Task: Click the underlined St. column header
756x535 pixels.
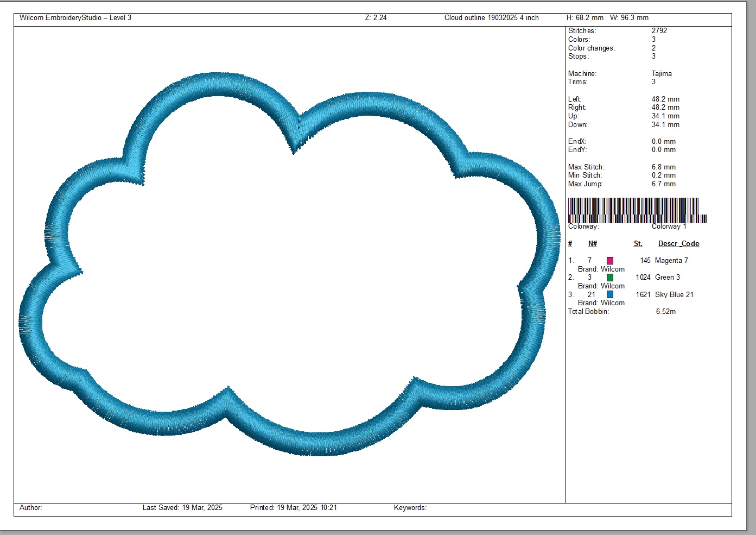Action: click(638, 244)
